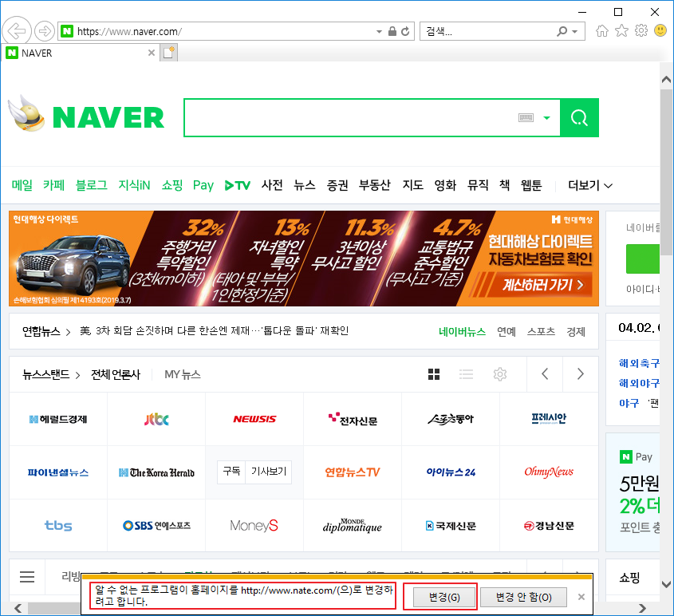Close the homepage change notification bar

(x=581, y=597)
